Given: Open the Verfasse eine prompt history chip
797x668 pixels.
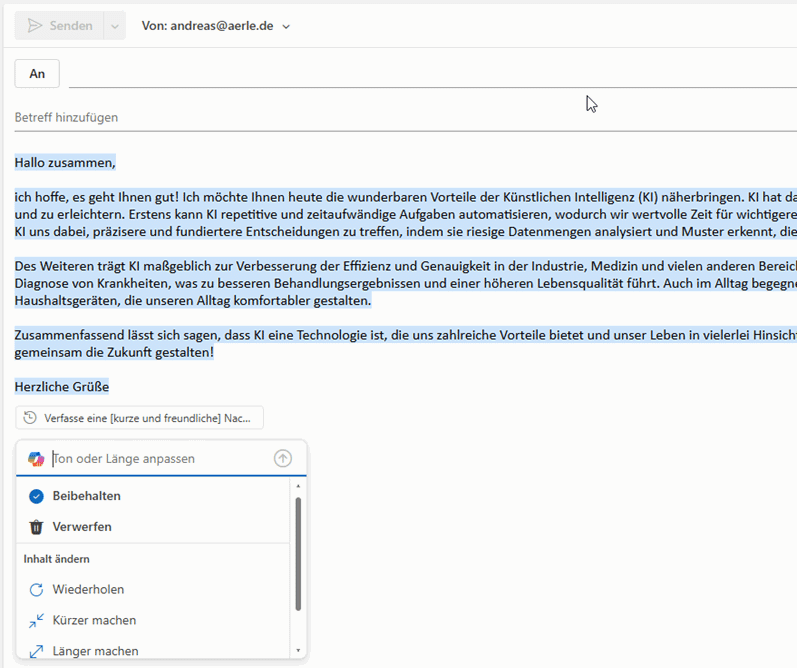Looking at the screenshot, I should (x=139, y=418).
